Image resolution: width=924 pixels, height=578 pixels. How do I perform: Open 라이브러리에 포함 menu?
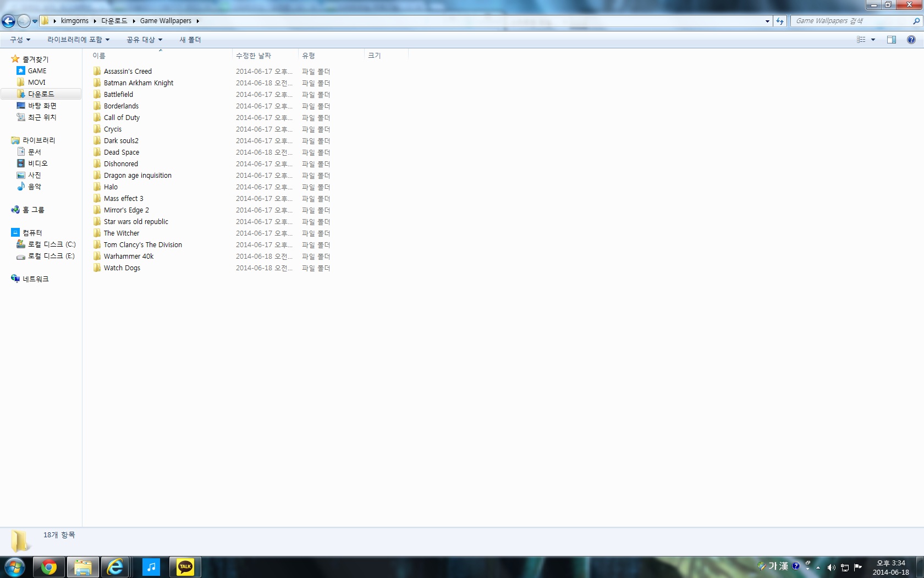click(x=78, y=40)
